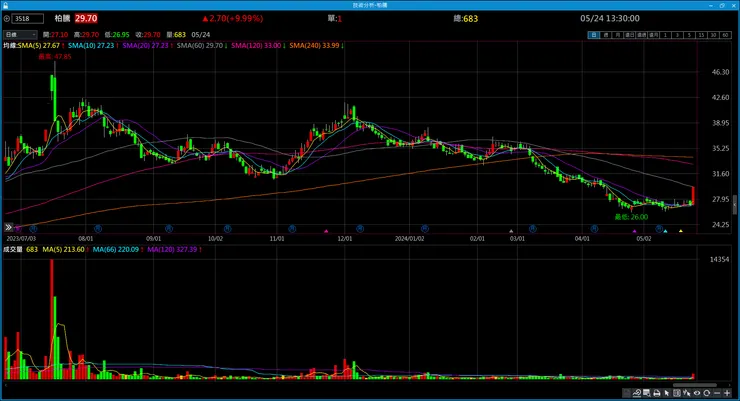This screenshot has height=401, width=740.
Task: Click the magenta triangle marker before 12/01
Action: pyautogui.click(x=326, y=231)
